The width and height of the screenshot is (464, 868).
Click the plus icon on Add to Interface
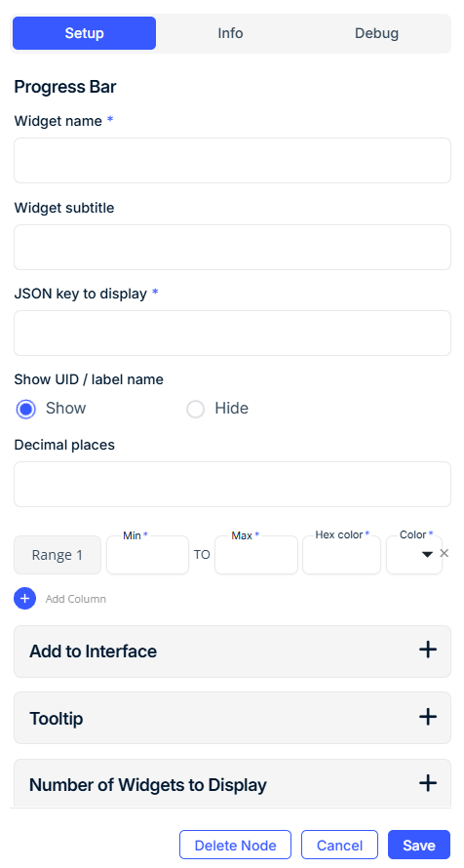(428, 650)
